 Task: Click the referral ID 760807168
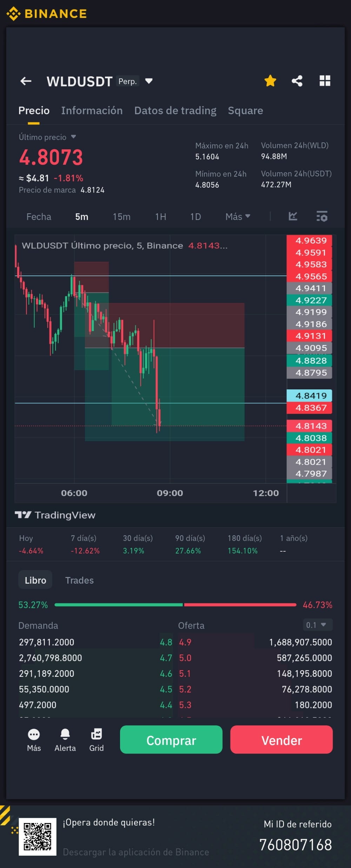pyautogui.click(x=296, y=845)
